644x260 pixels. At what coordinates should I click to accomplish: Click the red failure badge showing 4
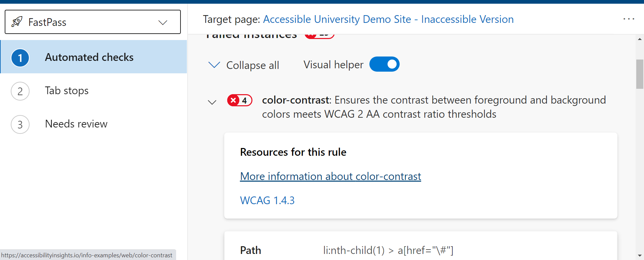(x=239, y=100)
